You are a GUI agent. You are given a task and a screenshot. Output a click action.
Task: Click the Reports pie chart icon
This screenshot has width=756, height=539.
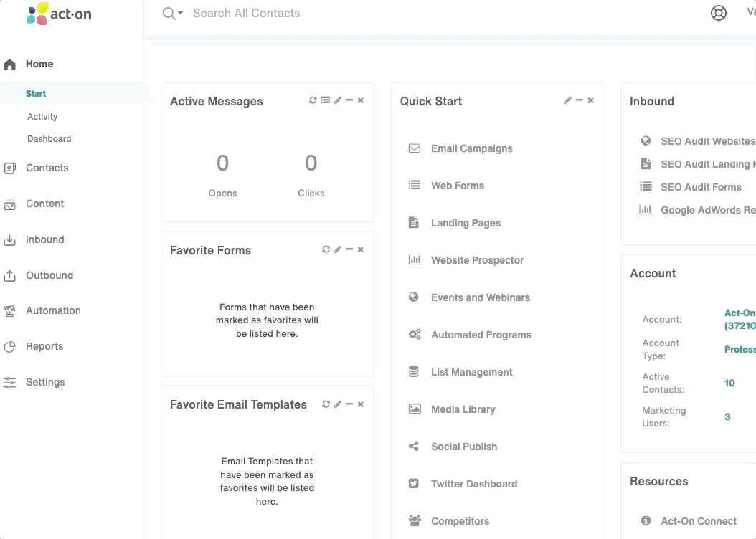(9, 347)
